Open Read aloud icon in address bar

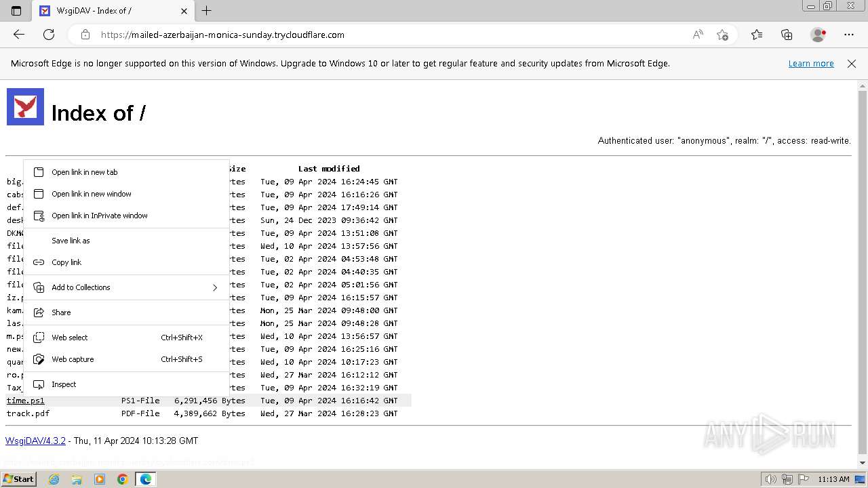pos(698,35)
